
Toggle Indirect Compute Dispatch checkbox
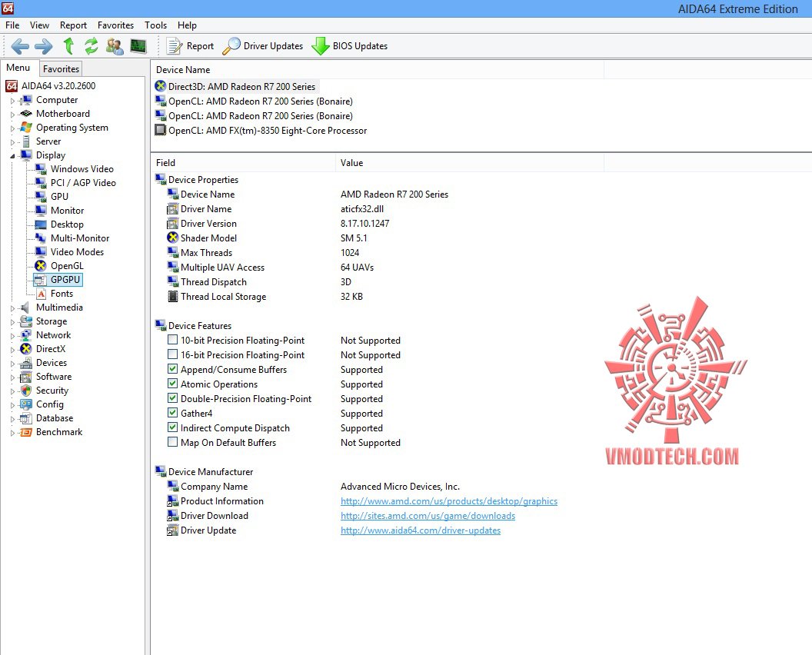coord(172,427)
